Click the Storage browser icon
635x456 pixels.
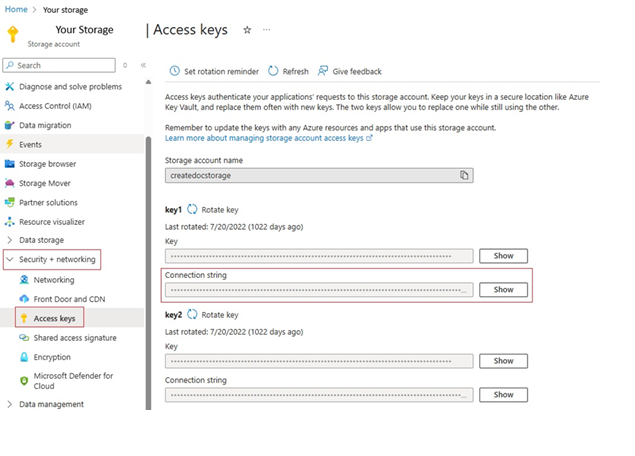(x=9, y=164)
